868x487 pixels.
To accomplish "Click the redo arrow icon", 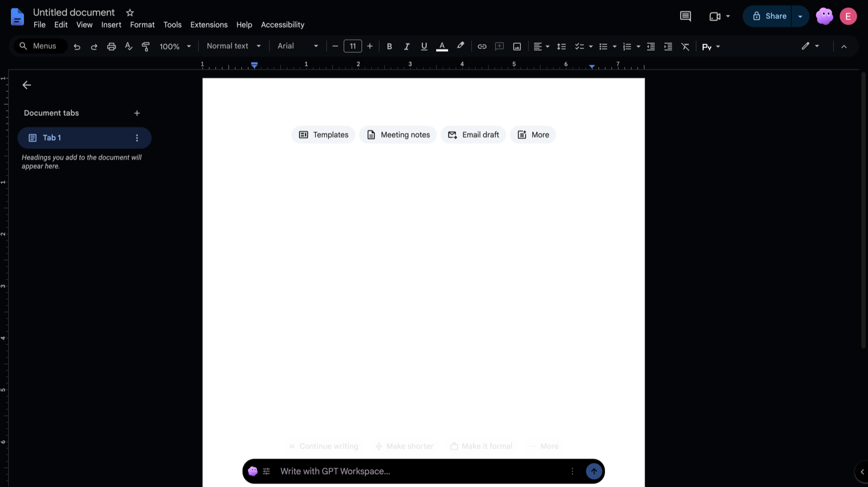I will (94, 47).
